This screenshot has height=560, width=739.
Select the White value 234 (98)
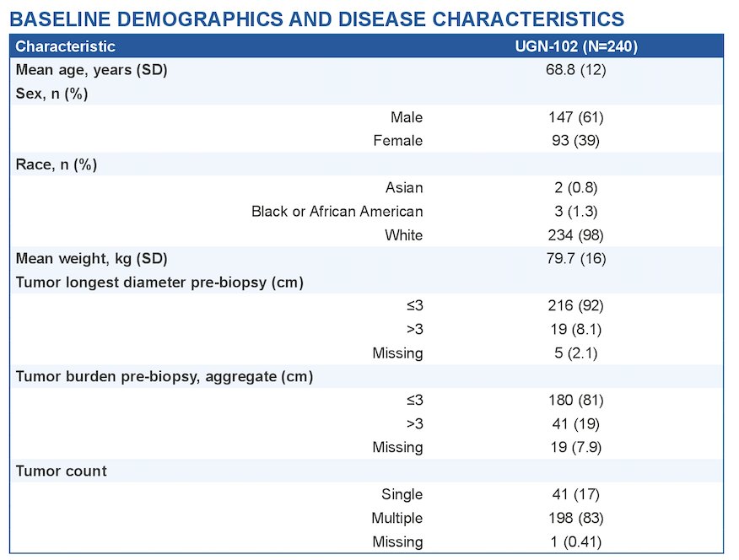click(576, 235)
